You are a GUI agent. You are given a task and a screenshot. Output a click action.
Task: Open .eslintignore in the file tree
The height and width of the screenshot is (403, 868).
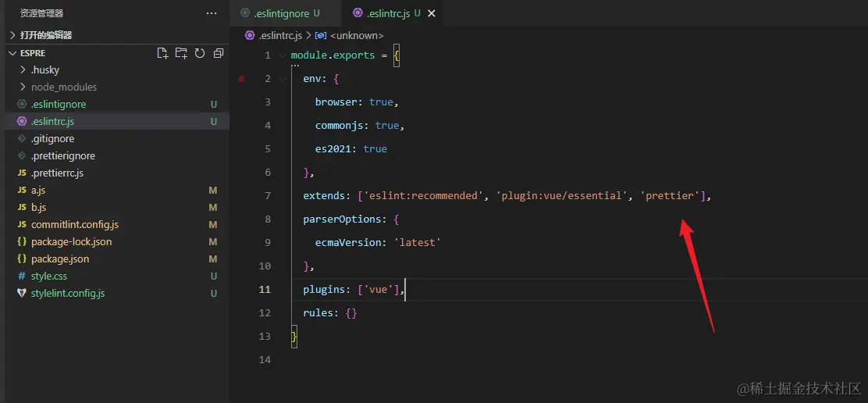click(x=58, y=104)
